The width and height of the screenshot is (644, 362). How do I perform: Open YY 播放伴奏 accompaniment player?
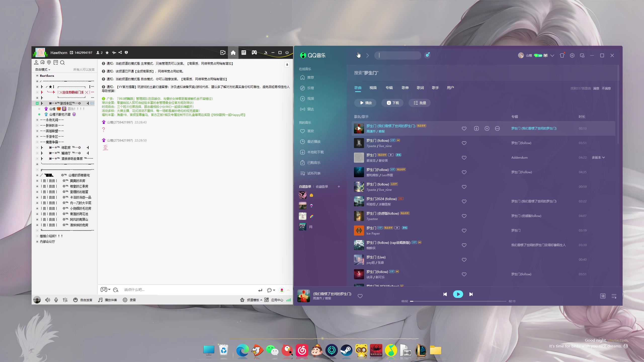107,300
